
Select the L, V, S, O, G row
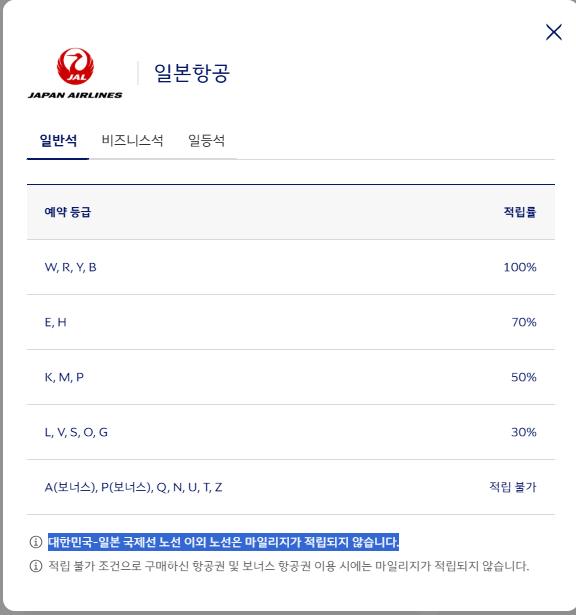tap(291, 432)
